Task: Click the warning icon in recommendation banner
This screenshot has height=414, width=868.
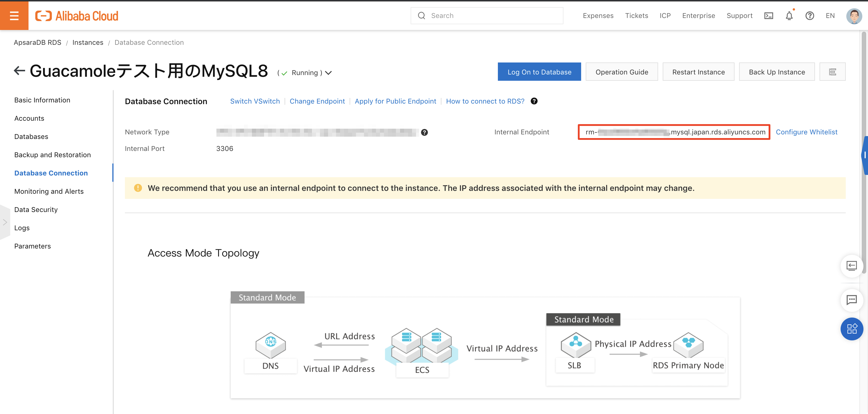Action: click(138, 188)
